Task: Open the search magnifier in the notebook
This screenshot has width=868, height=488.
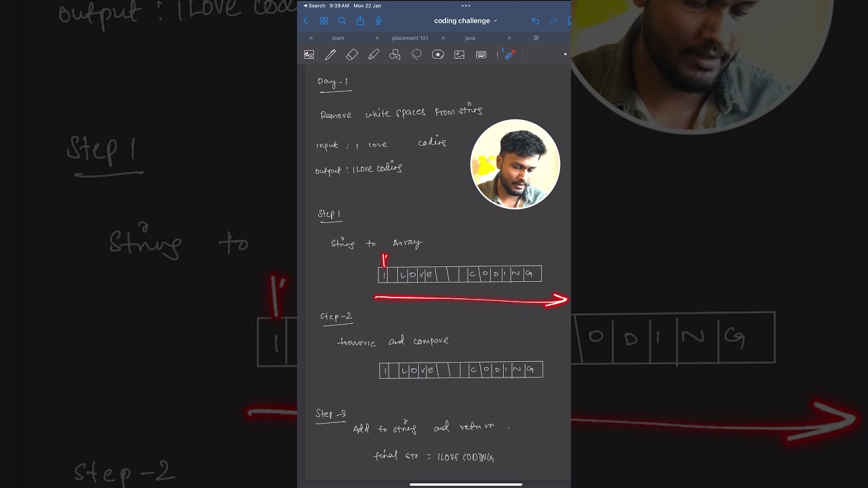Action: 342,21
